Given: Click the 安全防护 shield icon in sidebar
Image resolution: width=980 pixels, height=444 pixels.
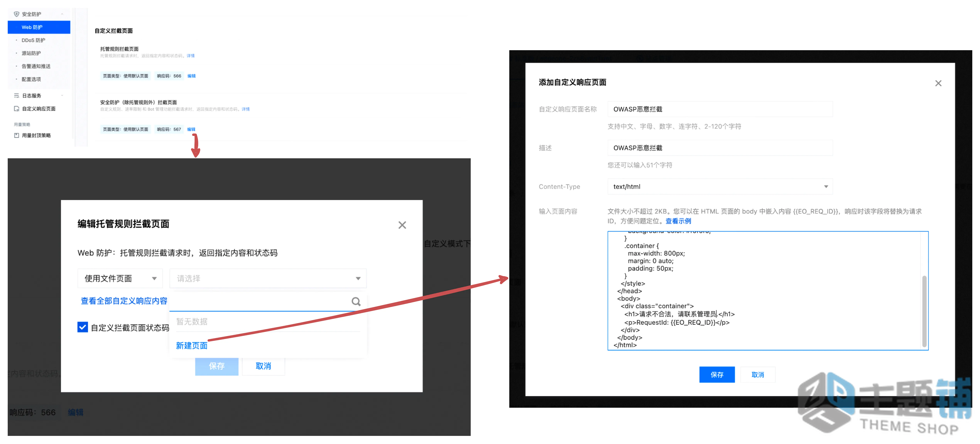Looking at the screenshot, I should (x=16, y=14).
